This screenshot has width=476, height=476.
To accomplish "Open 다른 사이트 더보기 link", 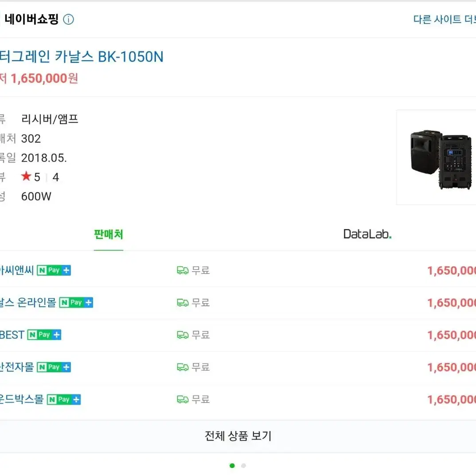I will click(x=445, y=20).
